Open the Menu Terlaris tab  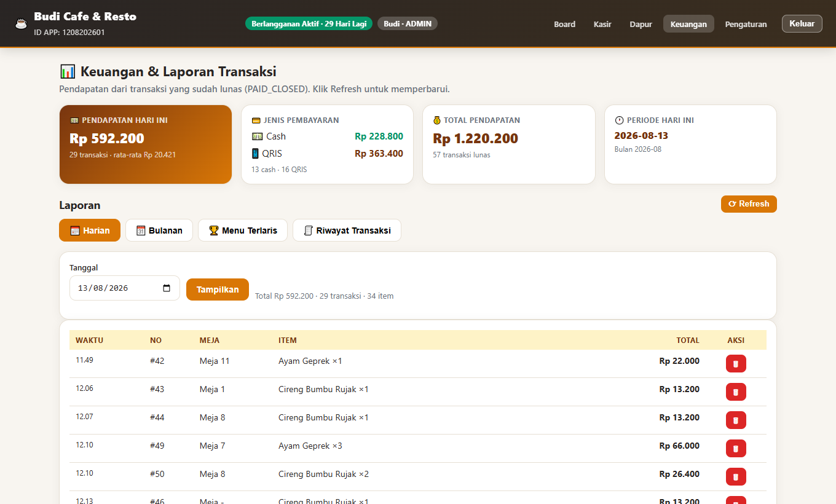(x=243, y=230)
